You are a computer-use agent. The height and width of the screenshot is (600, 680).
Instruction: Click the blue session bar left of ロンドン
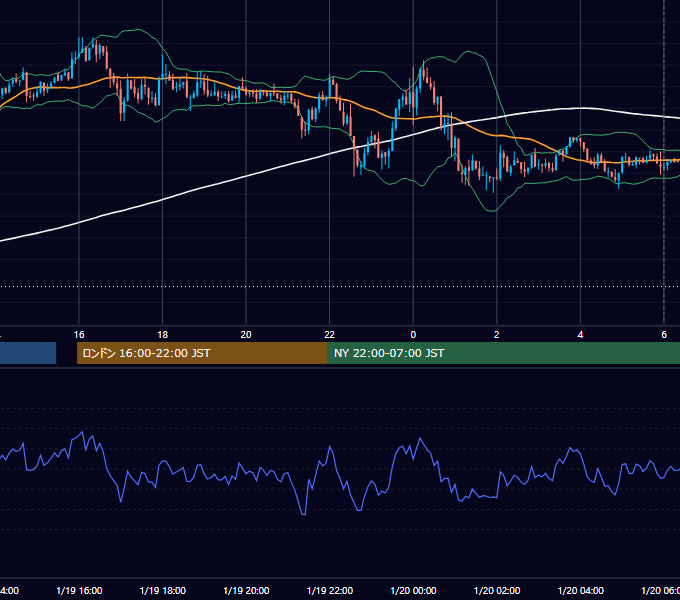click(28, 353)
